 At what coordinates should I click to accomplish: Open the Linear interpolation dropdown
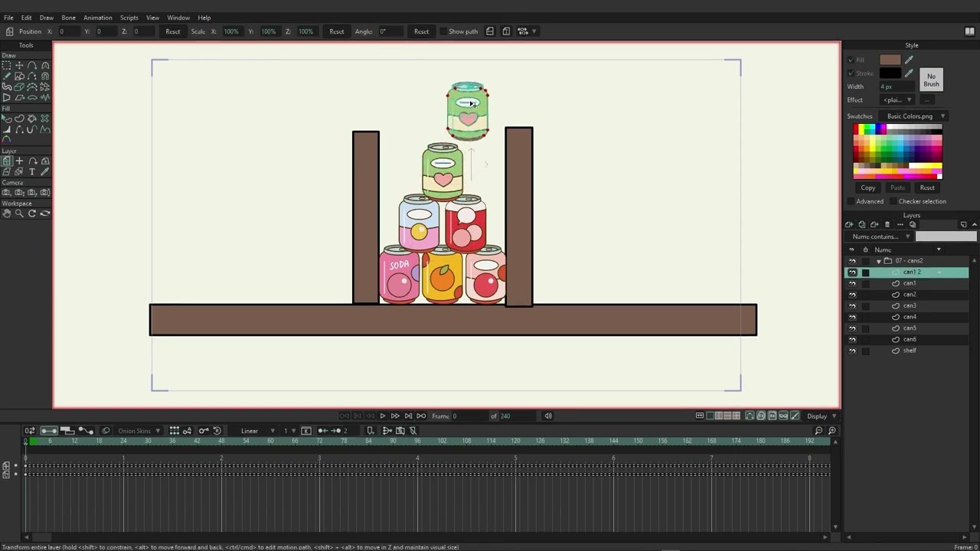[x=258, y=431]
